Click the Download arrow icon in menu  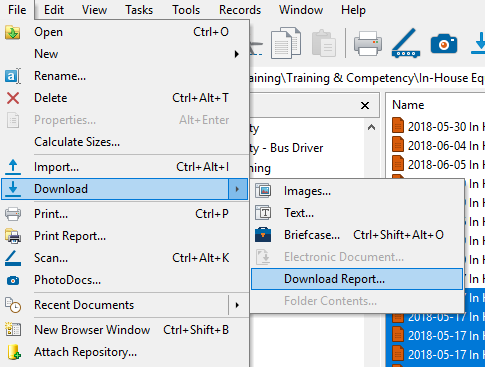13,189
